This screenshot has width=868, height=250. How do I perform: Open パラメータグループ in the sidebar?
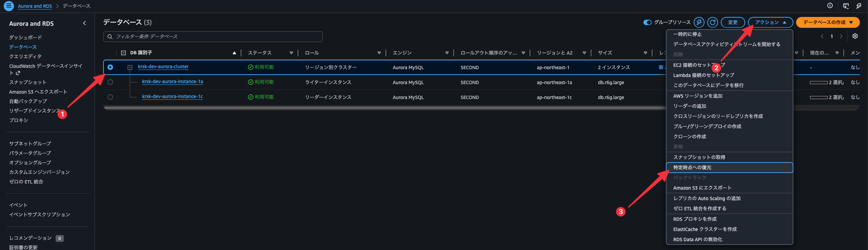click(30, 153)
